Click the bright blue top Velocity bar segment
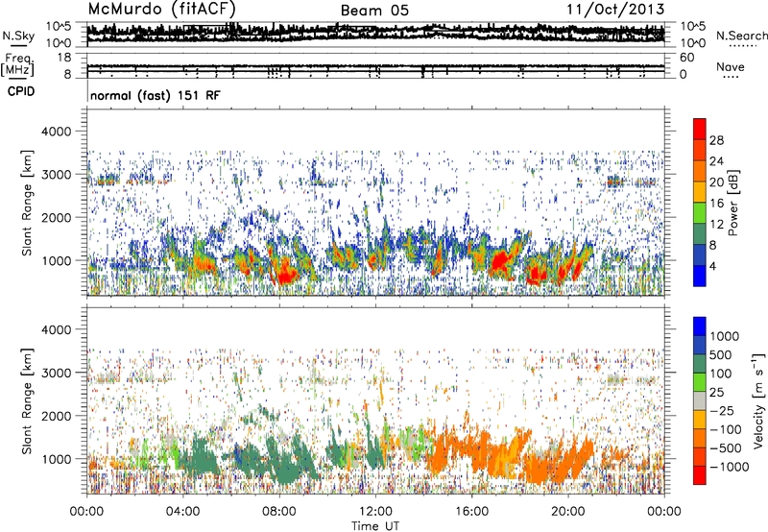The width and height of the screenshot is (768, 532). click(700, 326)
